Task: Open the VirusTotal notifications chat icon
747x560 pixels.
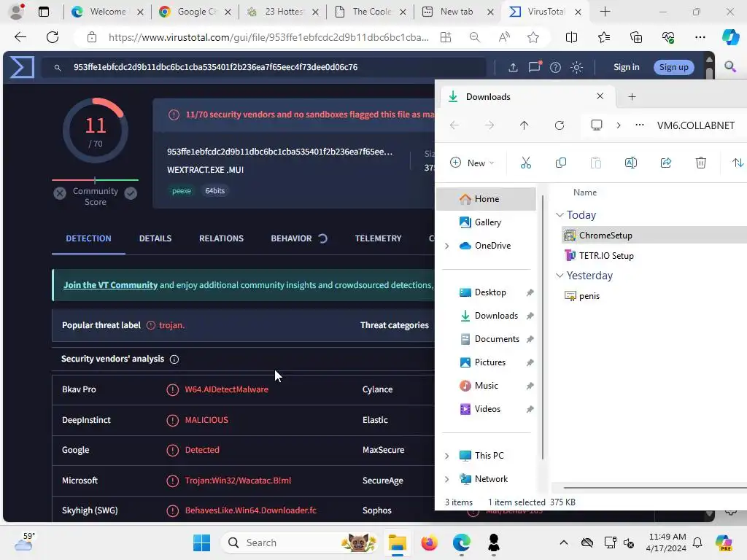Action: pyautogui.click(x=535, y=67)
